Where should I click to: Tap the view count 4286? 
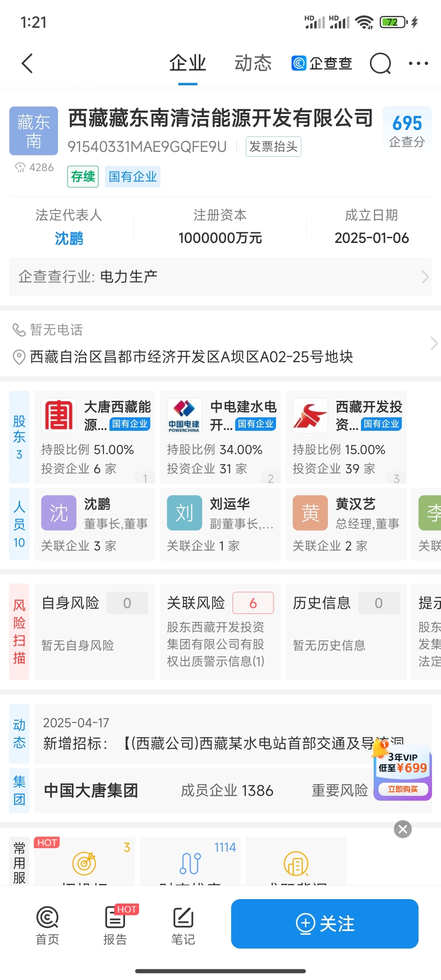click(x=34, y=167)
